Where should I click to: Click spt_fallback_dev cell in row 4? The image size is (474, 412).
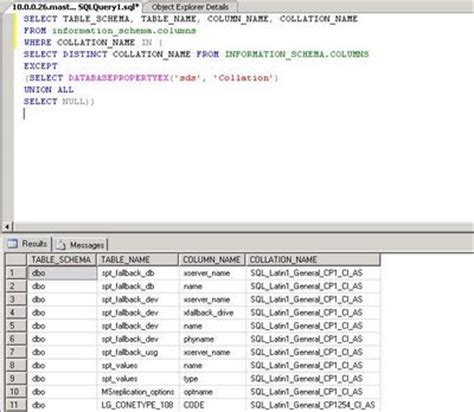tap(138, 313)
